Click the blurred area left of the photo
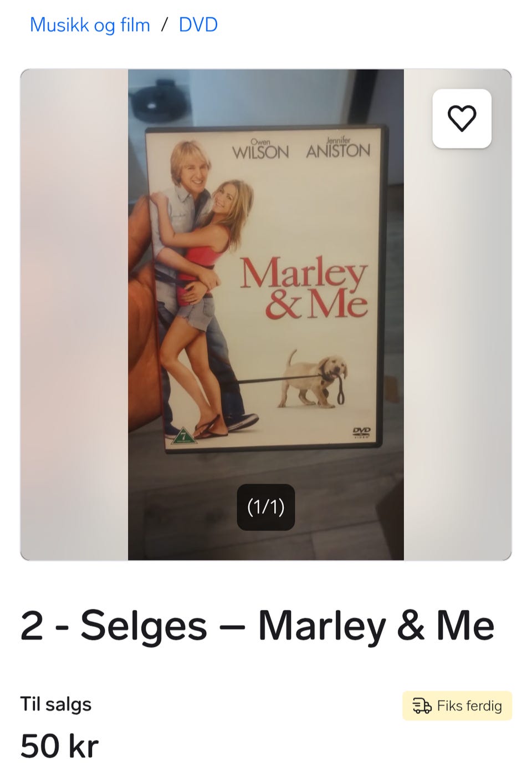The height and width of the screenshot is (771, 532). pyautogui.click(x=74, y=315)
